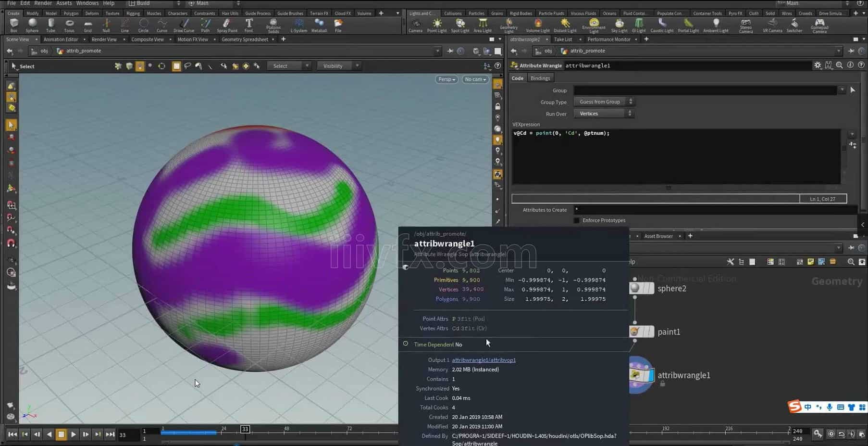
Task: Switch to the Render View tab
Action: [x=104, y=39]
